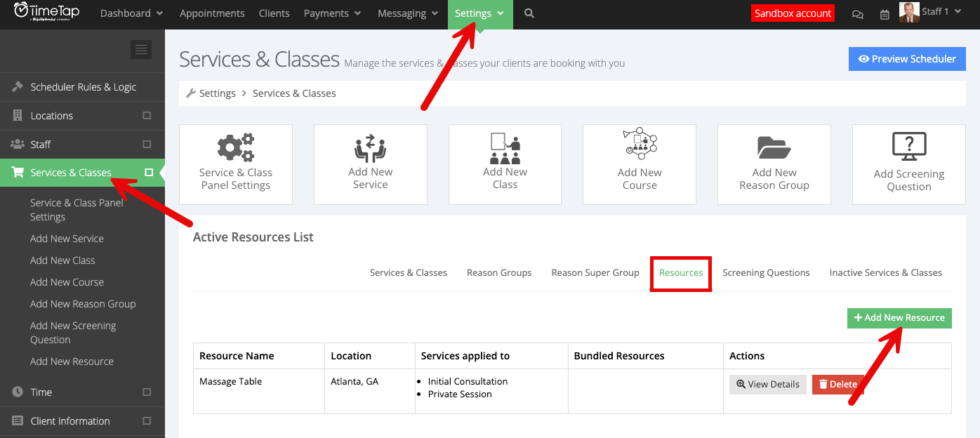Open the Add New Course tile
This screenshot has width=980, height=438.
click(640, 164)
